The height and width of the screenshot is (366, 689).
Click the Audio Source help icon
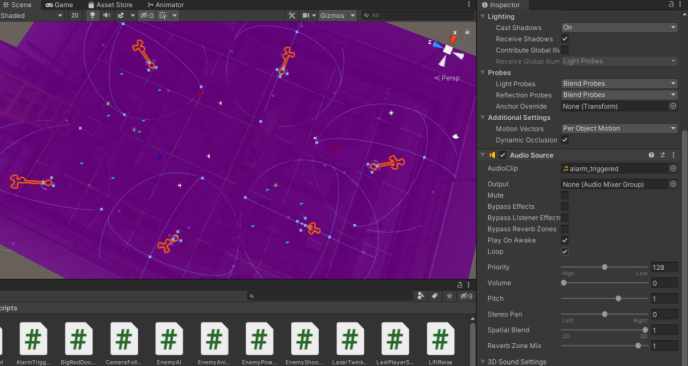point(651,155)
